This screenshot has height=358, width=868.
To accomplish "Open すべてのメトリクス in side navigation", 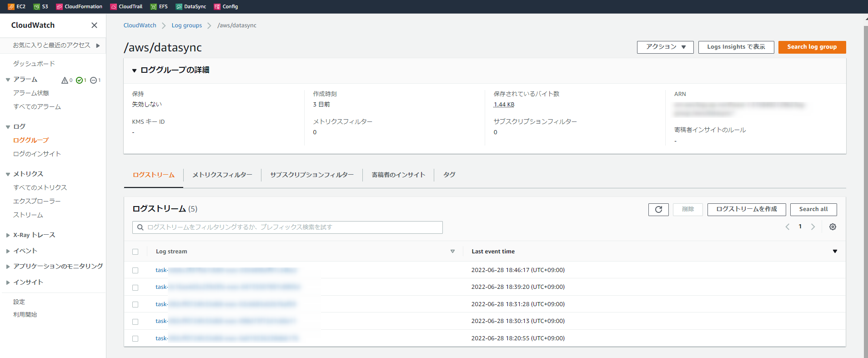I will [40, 188].
